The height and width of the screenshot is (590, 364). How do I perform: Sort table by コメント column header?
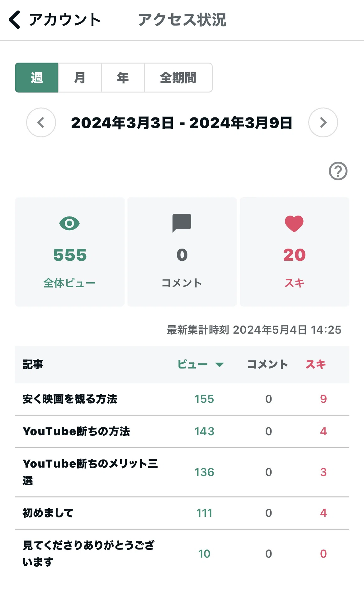(x=267, y=364)
